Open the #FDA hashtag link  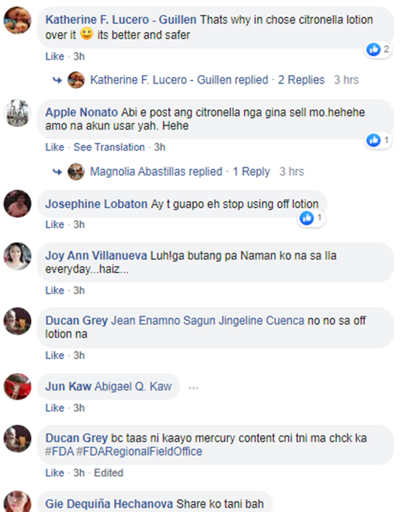(60, 452)
